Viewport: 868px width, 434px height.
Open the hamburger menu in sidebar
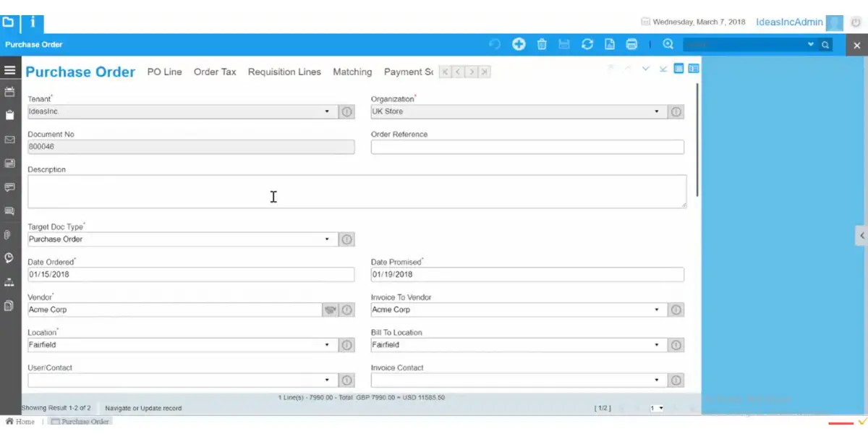9,70
